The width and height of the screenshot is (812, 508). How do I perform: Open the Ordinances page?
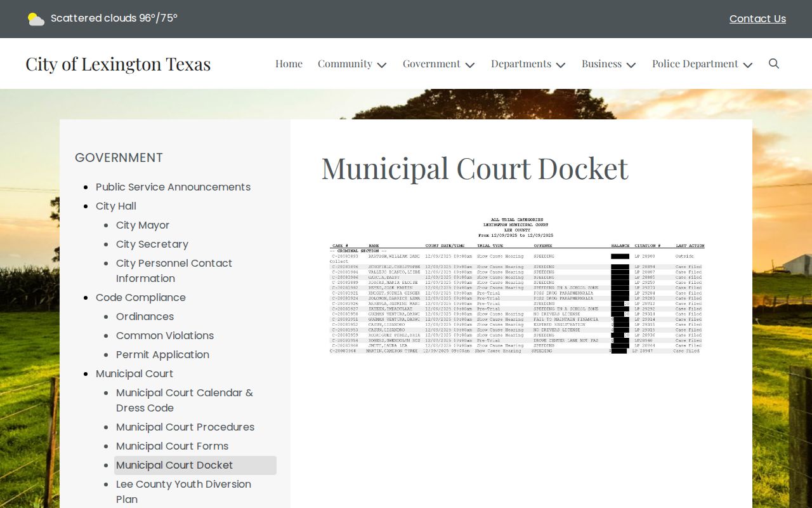(x=145, y=316)
